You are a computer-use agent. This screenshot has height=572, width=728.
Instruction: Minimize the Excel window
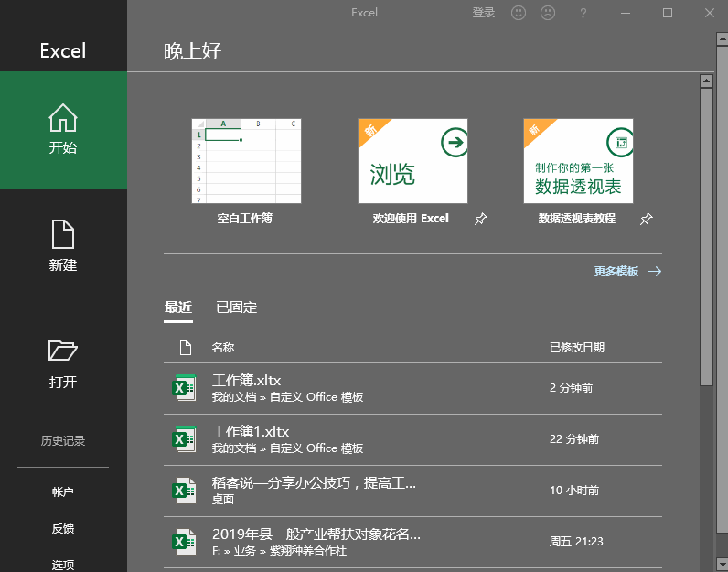click(x=626, y=13)
